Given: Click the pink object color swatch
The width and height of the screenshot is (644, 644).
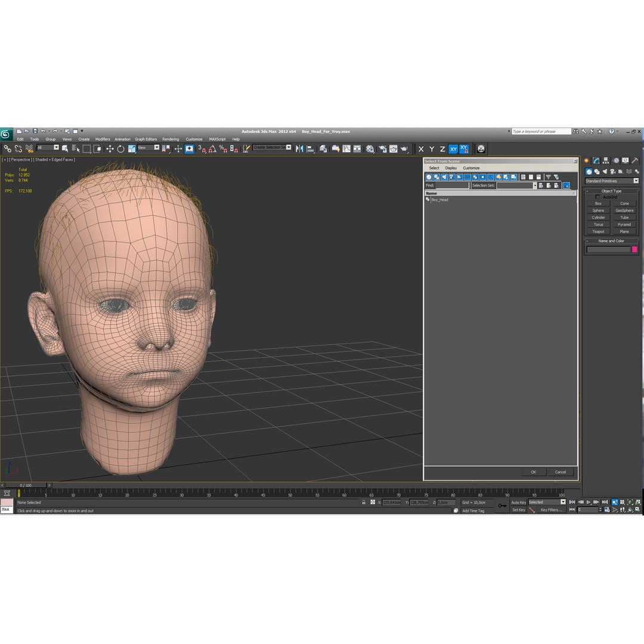Looking at the screenshot, I should 634,249.
